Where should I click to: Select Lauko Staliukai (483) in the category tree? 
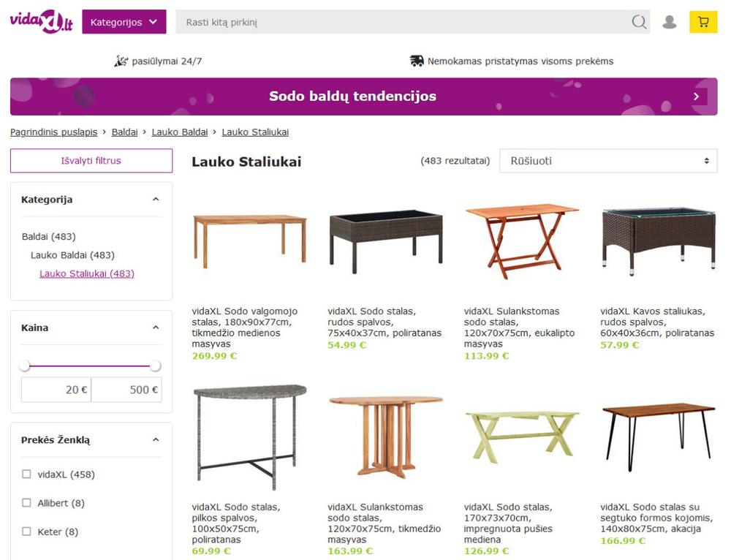click(x=86, y=274)
